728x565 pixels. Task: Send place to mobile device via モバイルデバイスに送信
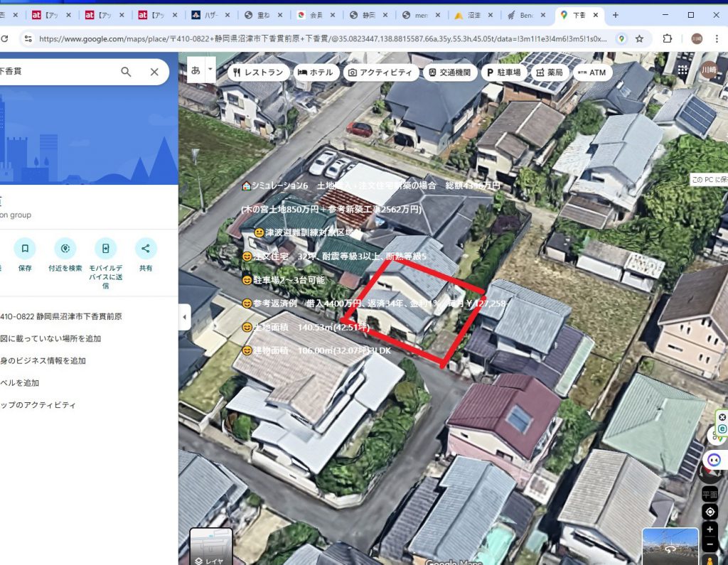pyautogui.click(x=106, y=248)
